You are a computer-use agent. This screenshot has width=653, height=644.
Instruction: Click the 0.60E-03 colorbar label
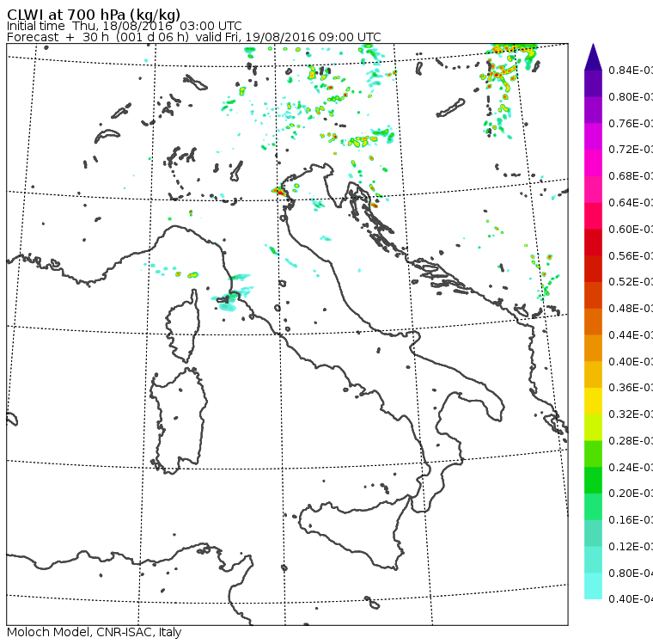631,229
